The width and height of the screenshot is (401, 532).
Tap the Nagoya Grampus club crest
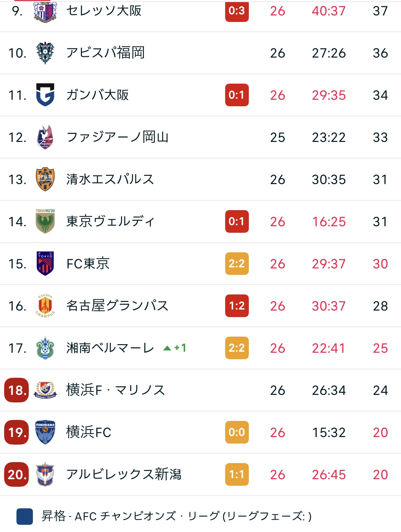coord(45,306)
